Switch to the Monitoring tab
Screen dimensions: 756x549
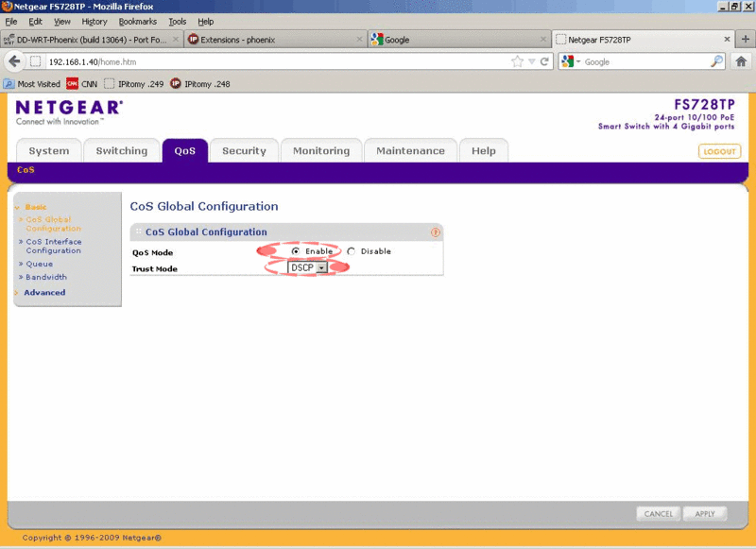pyautogui.click(x=320, y=151)
